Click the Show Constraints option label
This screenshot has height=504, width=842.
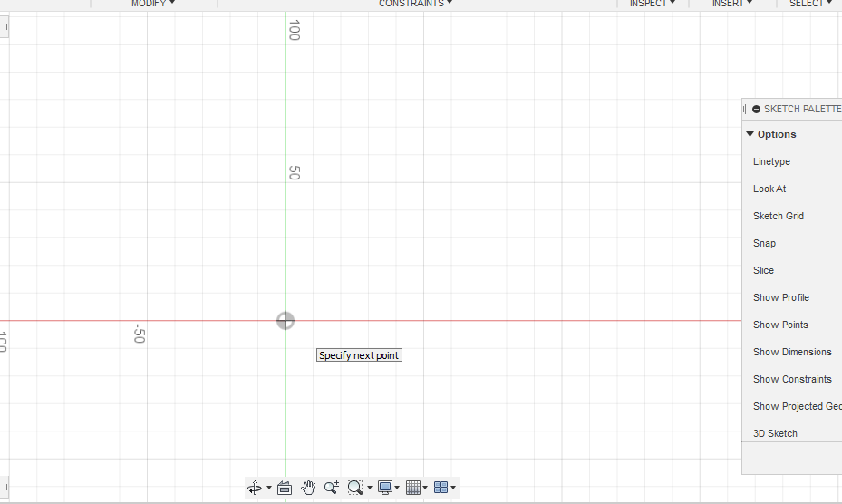792,379
